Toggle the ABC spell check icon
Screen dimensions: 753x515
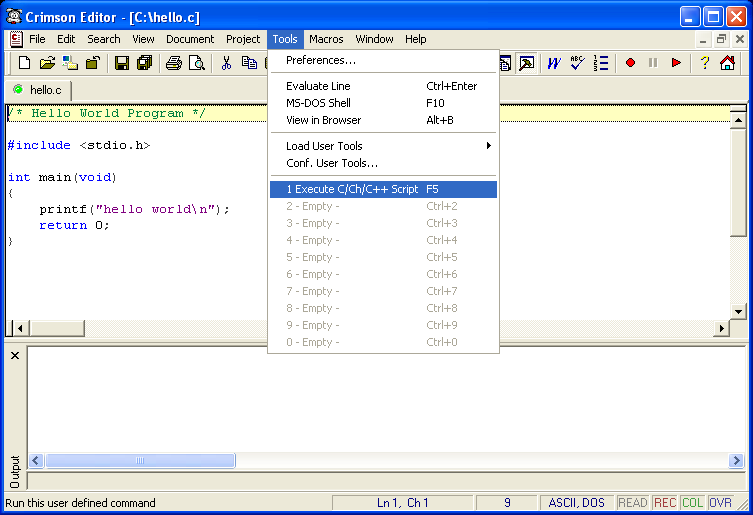pos(577,63)
